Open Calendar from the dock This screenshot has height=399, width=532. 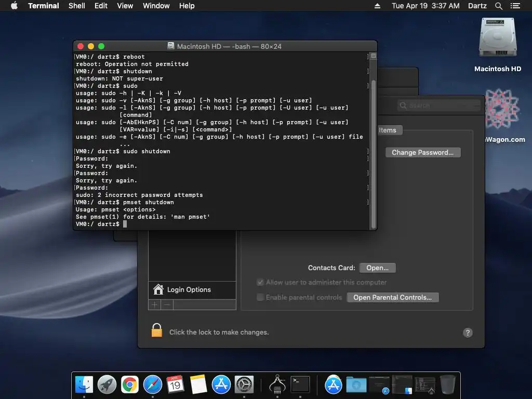click(x=175, y=385)
